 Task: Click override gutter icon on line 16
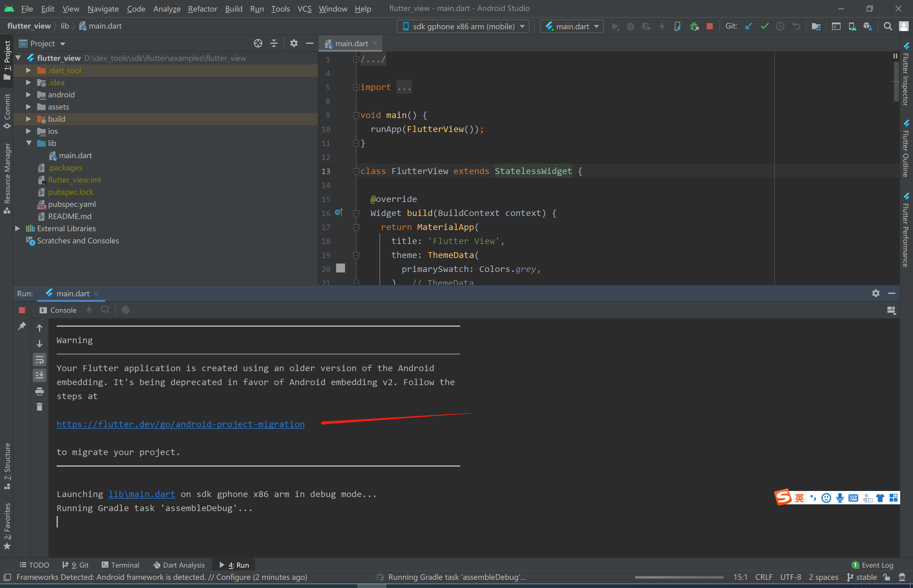(x=339, y=212)
